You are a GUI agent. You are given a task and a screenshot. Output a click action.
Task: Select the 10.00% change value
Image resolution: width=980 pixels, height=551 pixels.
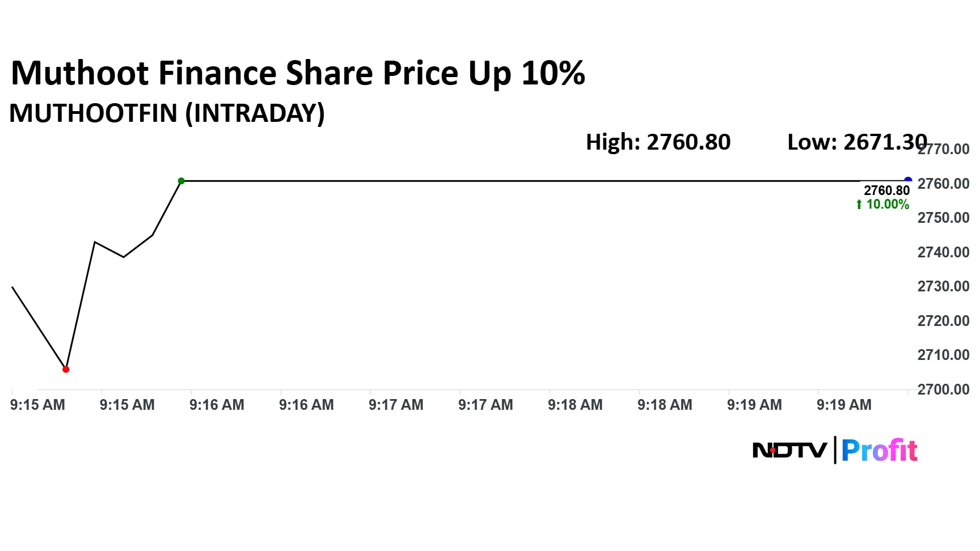[888, 205]
